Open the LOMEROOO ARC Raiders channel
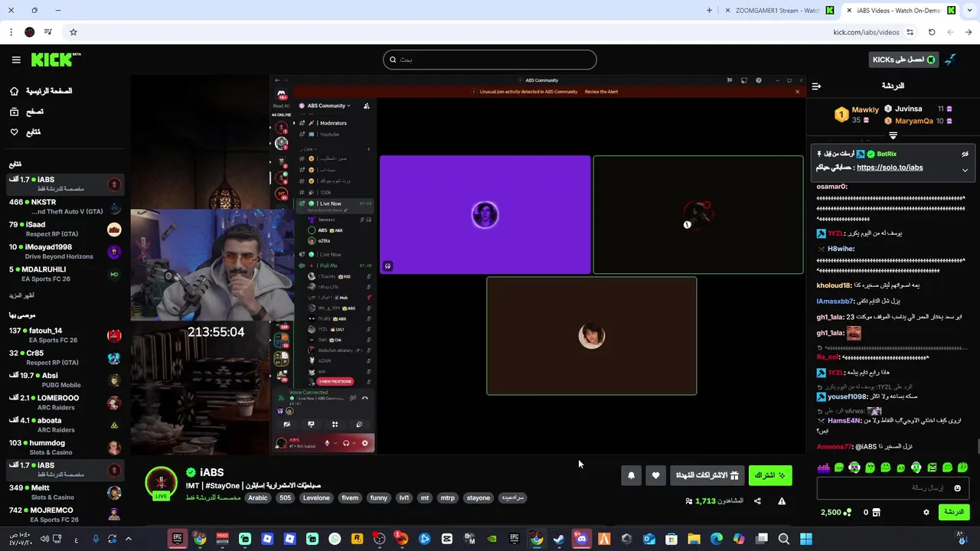This screenshot has height=551, width=980. [64, 403]
